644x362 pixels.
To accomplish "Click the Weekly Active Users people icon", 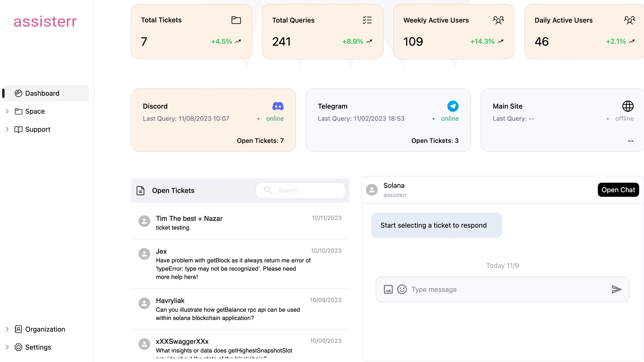I will 498,20.
